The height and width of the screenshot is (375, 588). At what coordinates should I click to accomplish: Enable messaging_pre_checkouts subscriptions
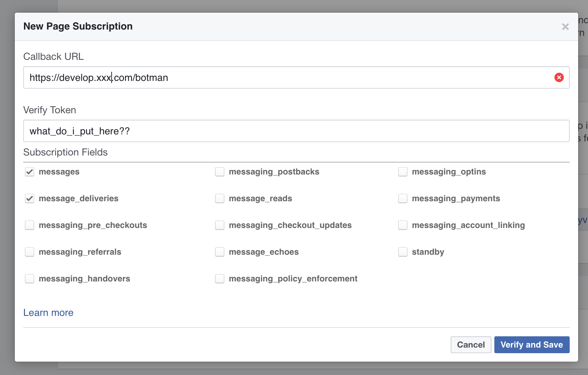pyautogui.click(x=30, y=225)
